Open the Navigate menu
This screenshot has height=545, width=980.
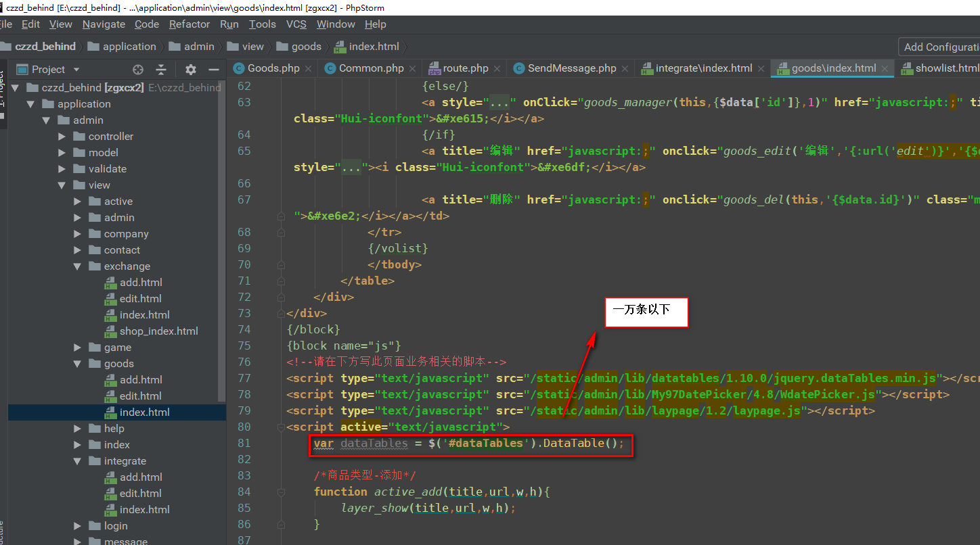click(104, 24)
